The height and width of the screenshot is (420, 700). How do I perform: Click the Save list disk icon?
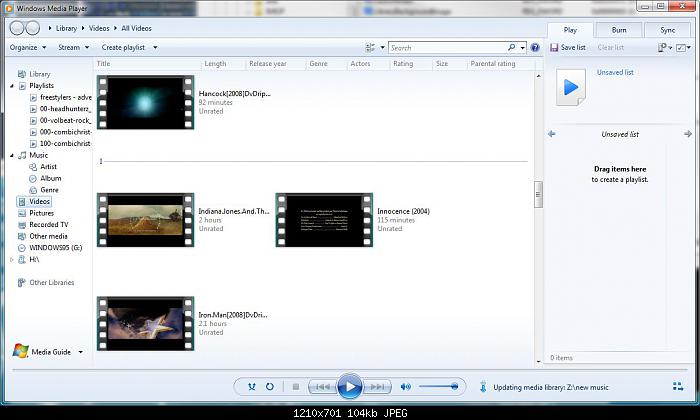(554, 47)
